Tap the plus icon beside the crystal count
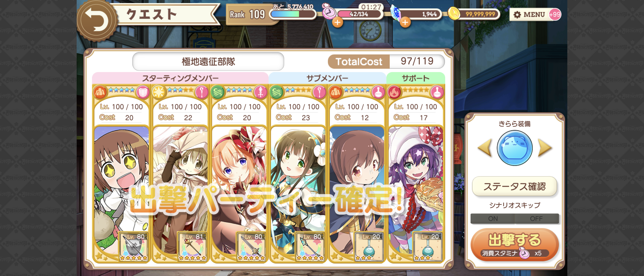The image size is (644, 276). (x=405, y=22)
